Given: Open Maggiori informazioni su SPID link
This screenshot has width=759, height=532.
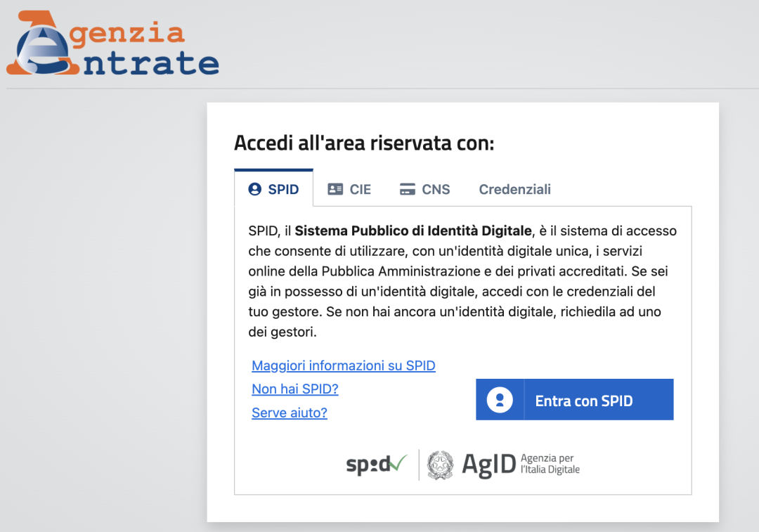Looking at the screenshot, I should pos(344,365).
